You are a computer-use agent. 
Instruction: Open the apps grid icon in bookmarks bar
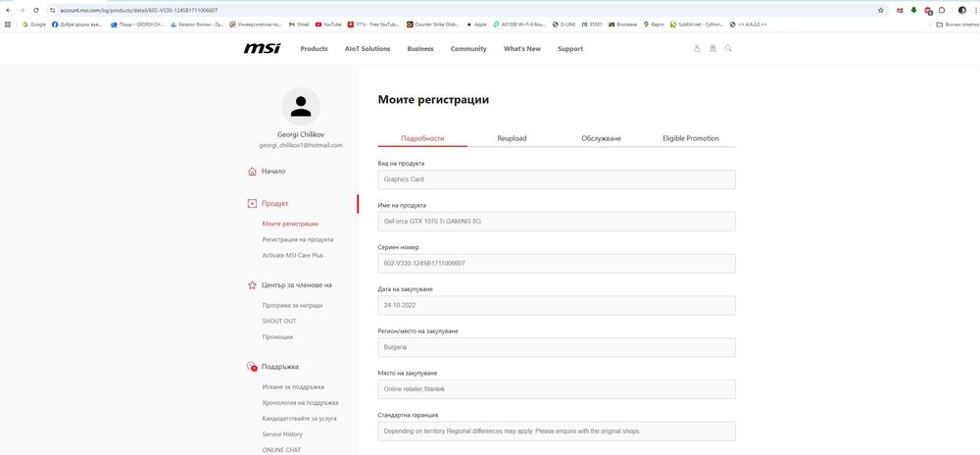coord(8,25)
